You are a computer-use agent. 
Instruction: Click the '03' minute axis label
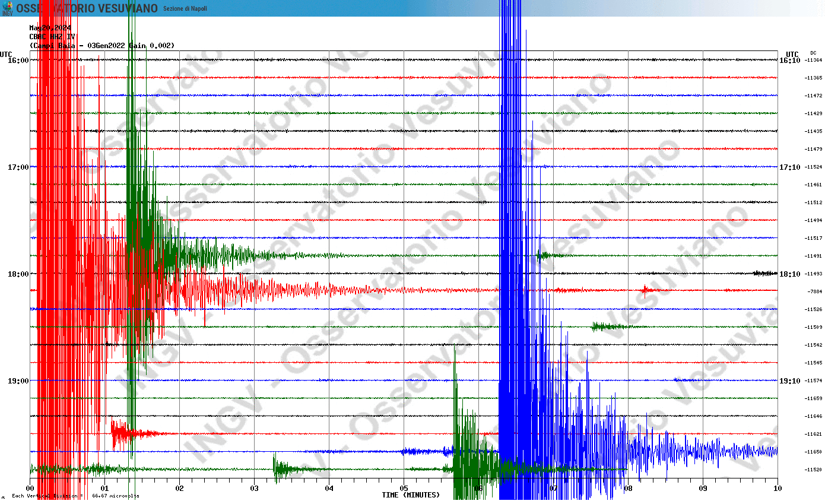click(x=254, y=489)
